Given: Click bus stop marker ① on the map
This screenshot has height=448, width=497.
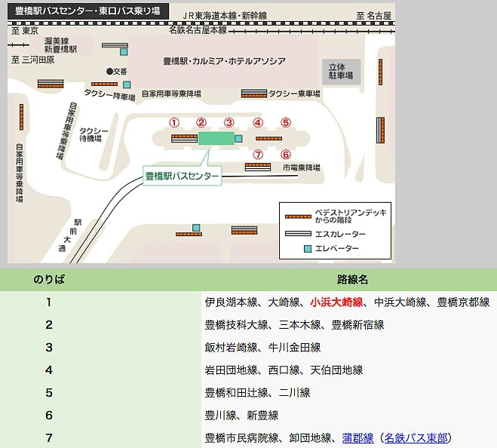Looking at the screenshot, I should point(174,122).
